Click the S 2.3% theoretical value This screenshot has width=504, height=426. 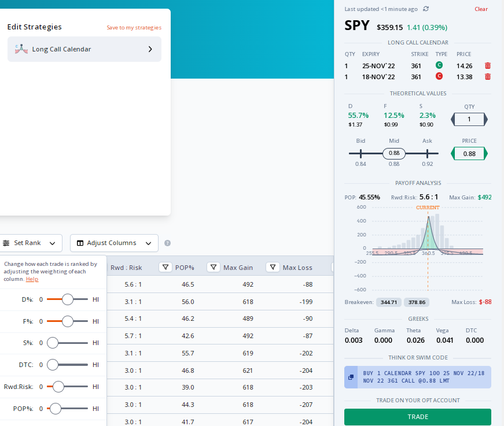point(428,115)
